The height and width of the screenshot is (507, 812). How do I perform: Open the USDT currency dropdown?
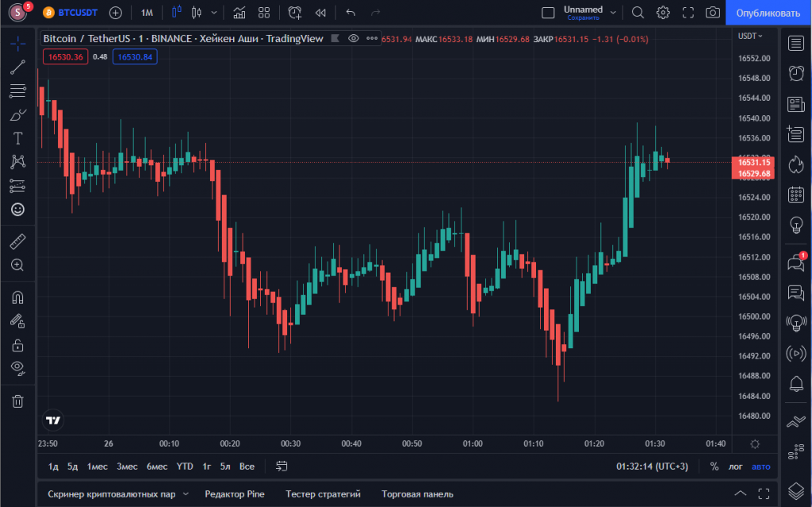(x=749, y=36)
